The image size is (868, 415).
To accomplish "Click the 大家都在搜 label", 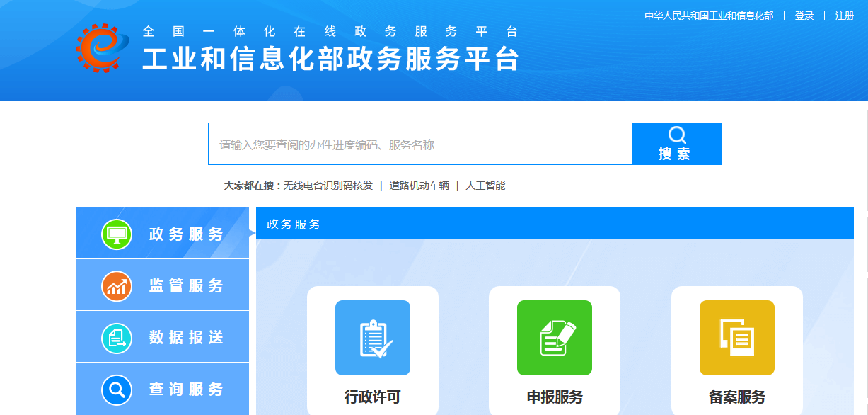I will pos(253,186).
